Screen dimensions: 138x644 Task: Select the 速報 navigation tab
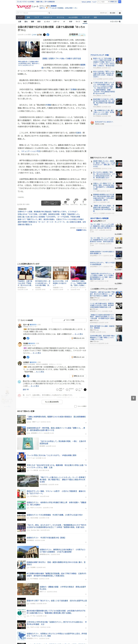28,17
